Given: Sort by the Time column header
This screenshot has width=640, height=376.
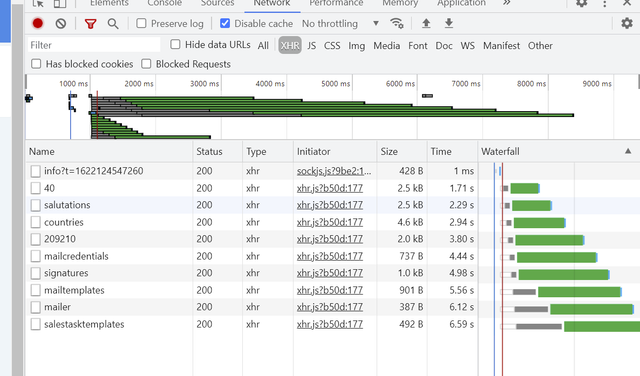Looking at the screenshot, I should tap(452, 151).
